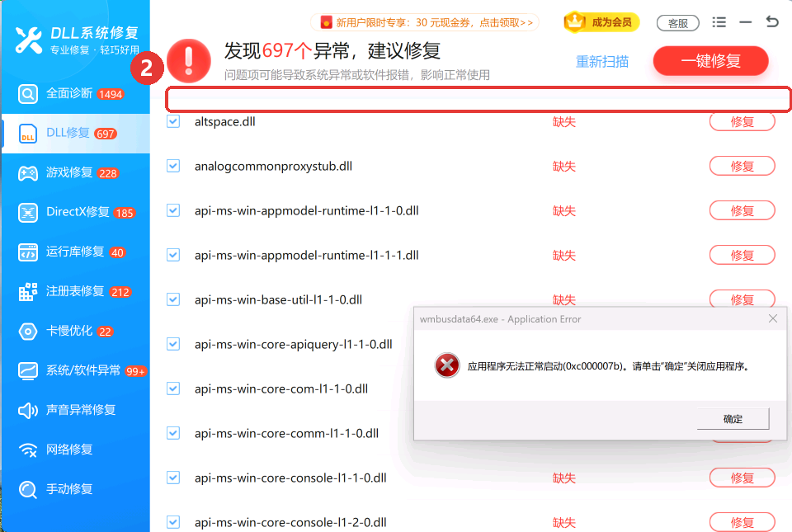The width and height of the screenshot is (792, 532).
Task: Click the crown icon on 成为会员
Action: (x=575, y=21)
